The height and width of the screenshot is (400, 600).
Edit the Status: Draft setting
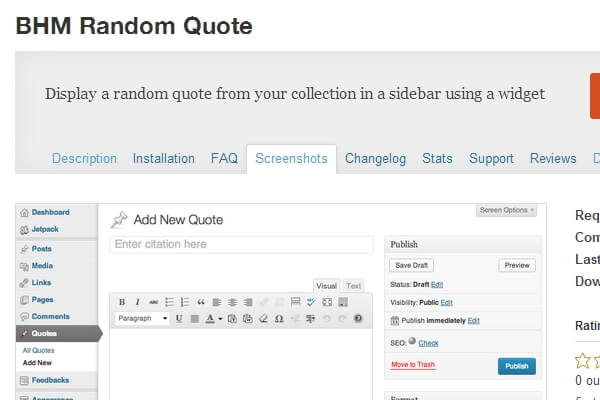(437, 284)
